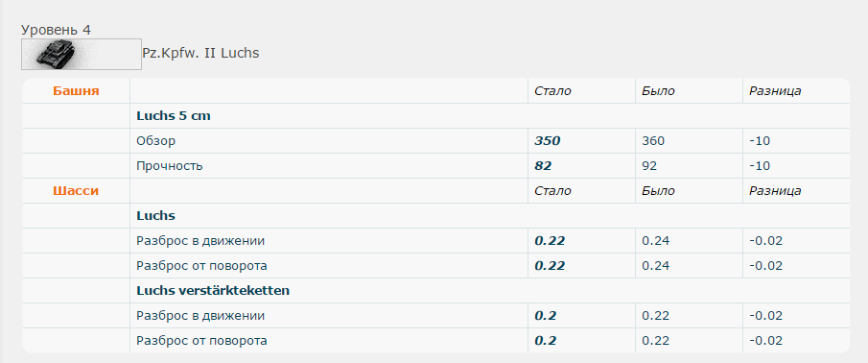Viewport: 868px width, 363px height.
Task: Click the Обзор parameter label
Action: coord(156,141)
